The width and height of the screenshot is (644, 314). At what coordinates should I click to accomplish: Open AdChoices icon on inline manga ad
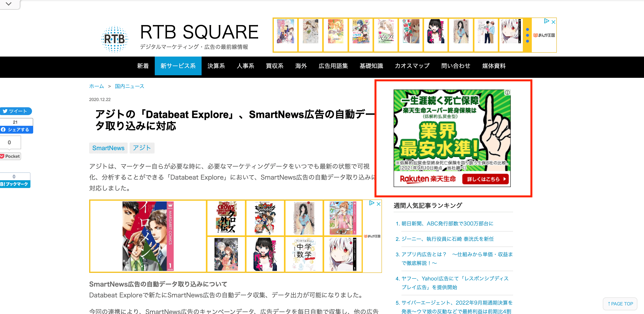(372, 203)
